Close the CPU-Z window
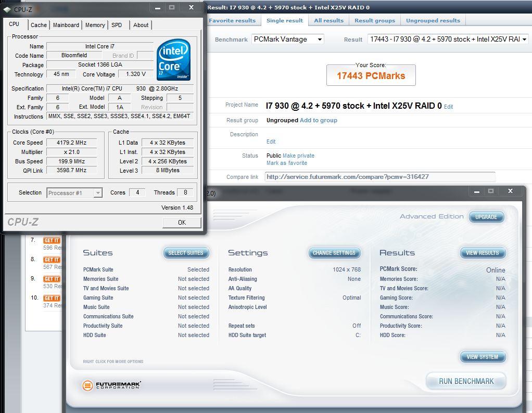532x413 pixels. pyautogui.click(x=192, y=7)
